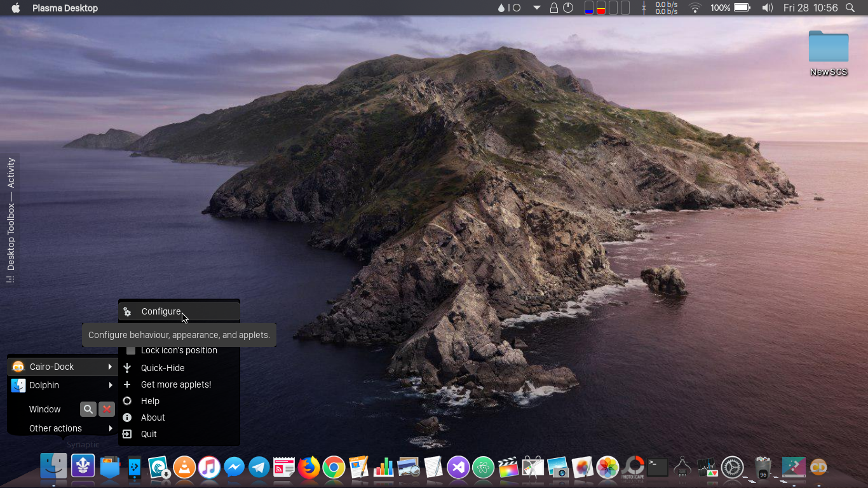Screen dimensions: 868x488
Task: Launch KDE Connect phone icon in dock
Action: (x=135, y=468)
